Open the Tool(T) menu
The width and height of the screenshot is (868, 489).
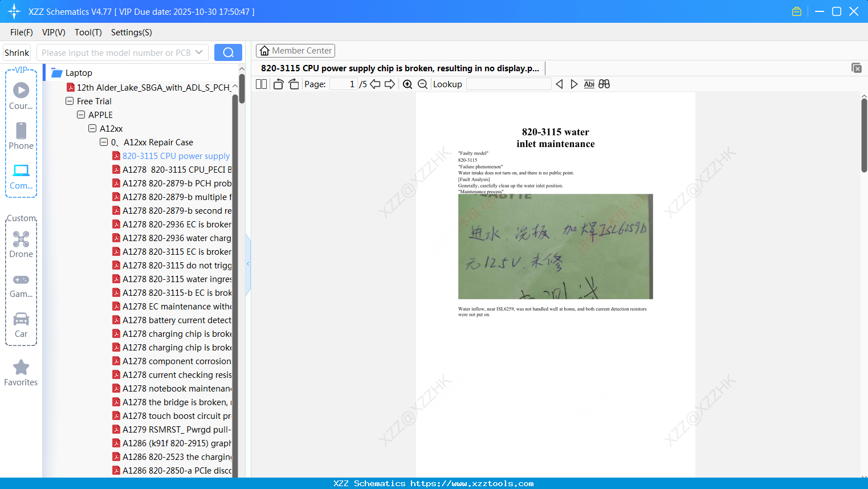click(88, 32)
